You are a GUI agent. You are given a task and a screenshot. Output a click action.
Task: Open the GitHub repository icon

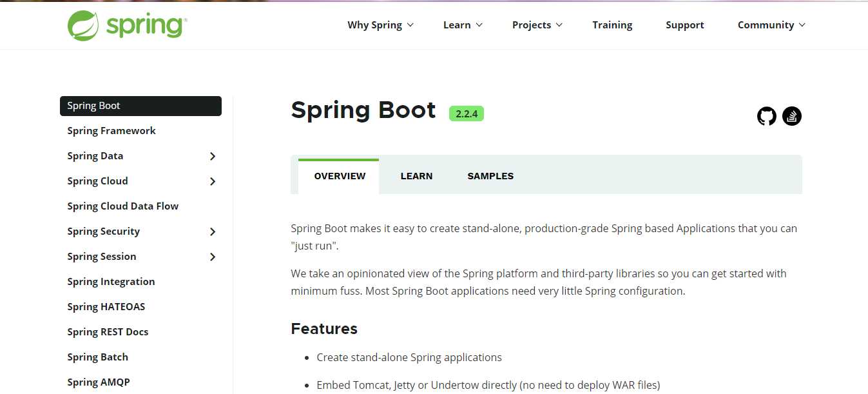tap(767, 116)
